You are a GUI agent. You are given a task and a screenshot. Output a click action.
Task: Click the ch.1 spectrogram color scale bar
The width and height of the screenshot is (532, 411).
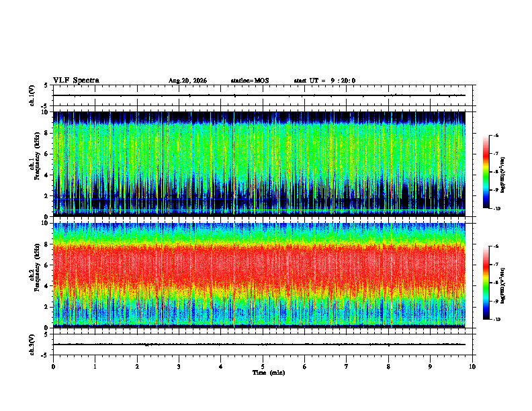click(486, 172)
